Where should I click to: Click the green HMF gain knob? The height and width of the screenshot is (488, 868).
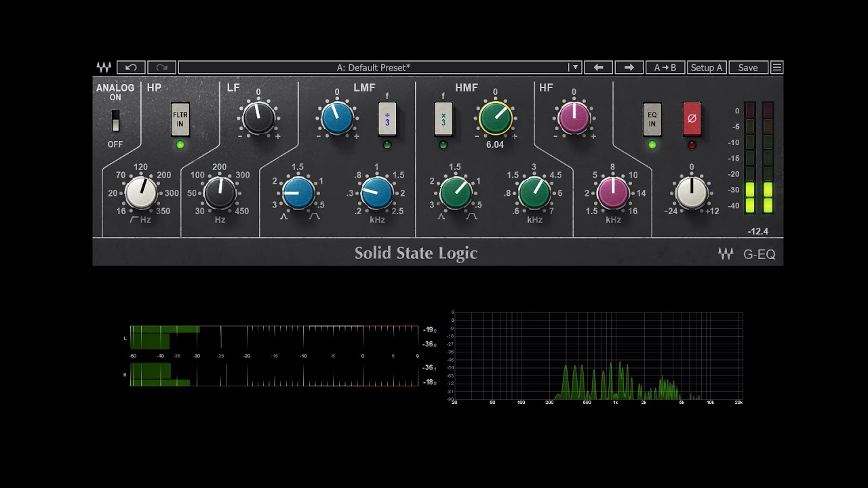pyautogui.click(x=495, y=118)
